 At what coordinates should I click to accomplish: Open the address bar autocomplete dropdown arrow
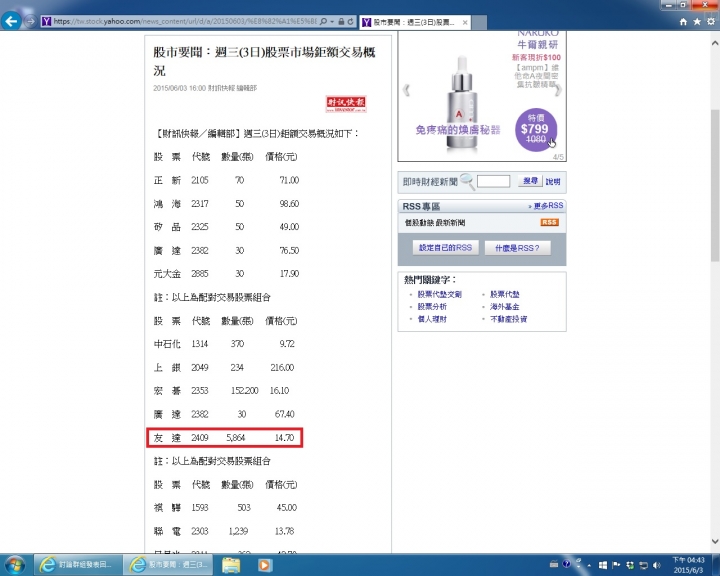pyautogui.click(x=332, y=22)
